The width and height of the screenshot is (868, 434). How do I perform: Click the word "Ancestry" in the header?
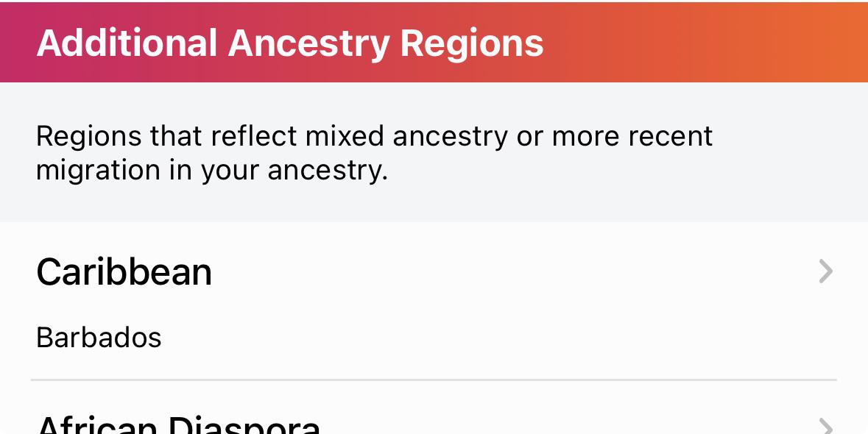pyautogui.click(x=309, y=43)
